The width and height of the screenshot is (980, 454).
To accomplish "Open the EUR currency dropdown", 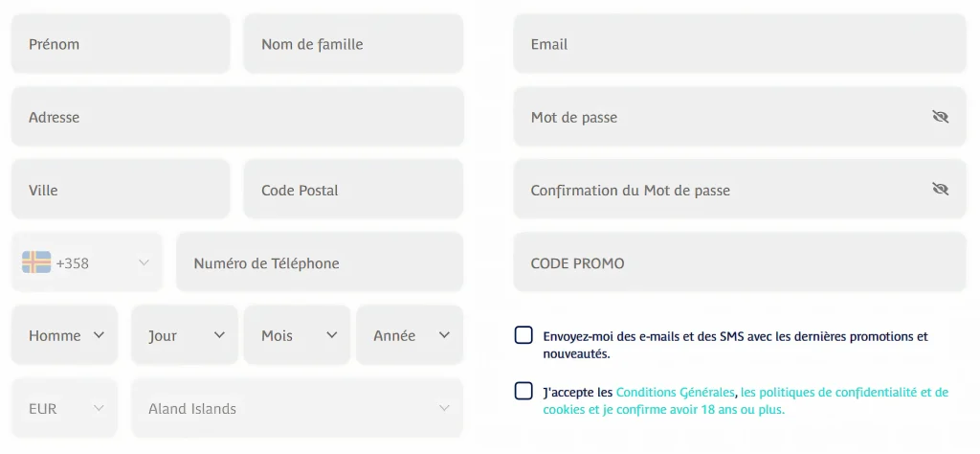I will click(x=65, y=408).
